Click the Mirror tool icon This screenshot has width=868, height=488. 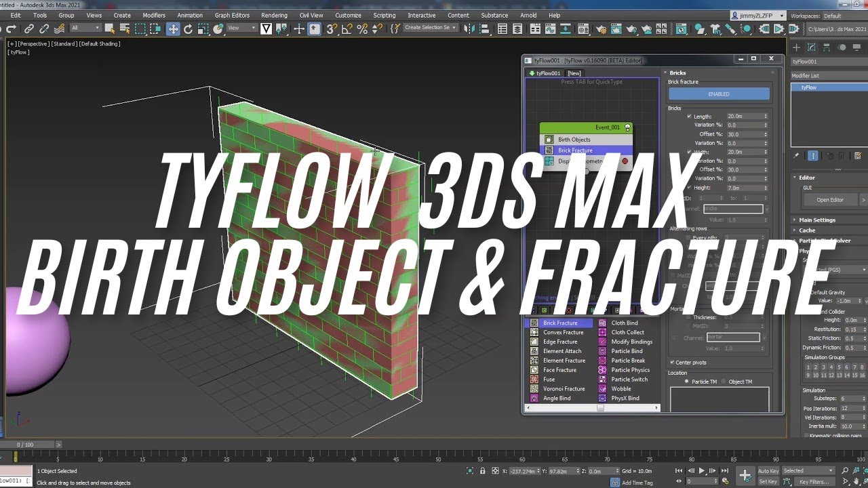coord(469,28)
